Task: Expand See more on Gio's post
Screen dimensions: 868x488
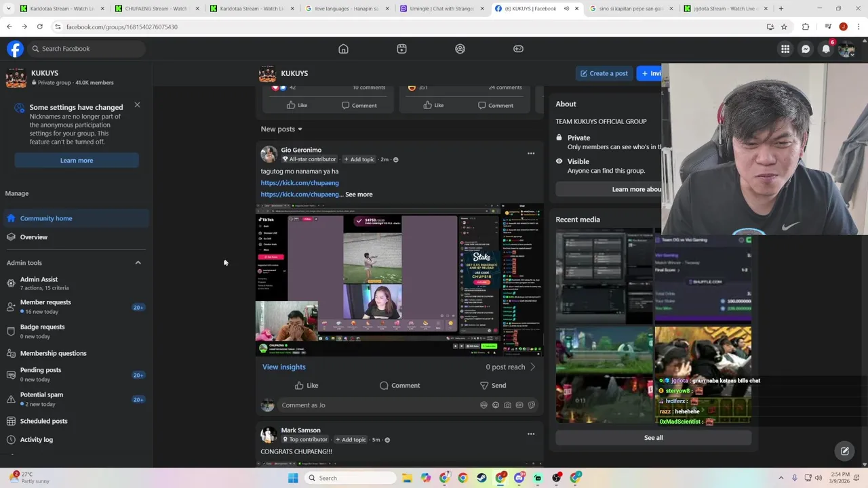Action: [359, 195]
